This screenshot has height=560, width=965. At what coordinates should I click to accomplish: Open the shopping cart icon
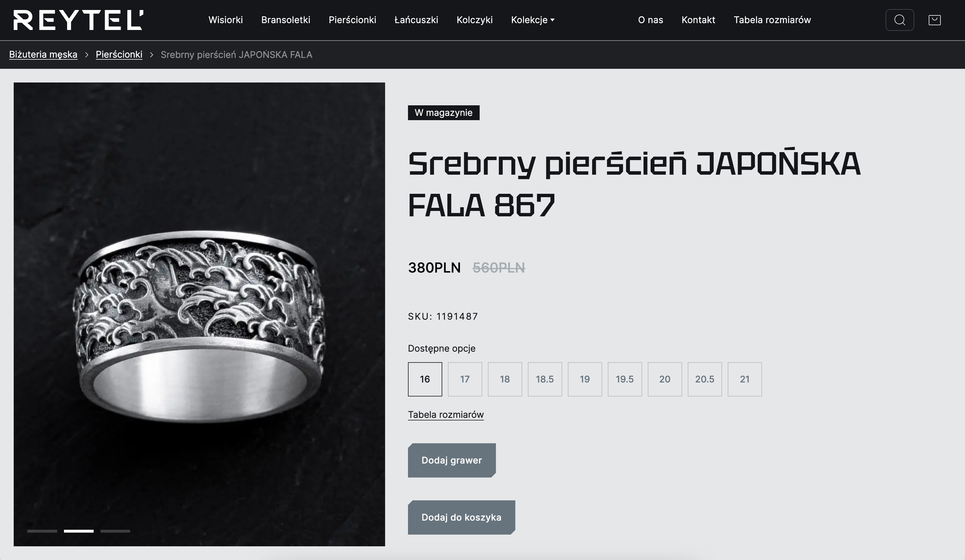point(935,20)
